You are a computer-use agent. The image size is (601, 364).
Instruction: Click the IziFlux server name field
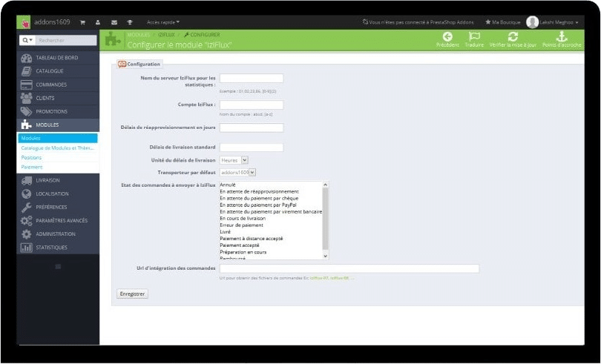(252, 79)
